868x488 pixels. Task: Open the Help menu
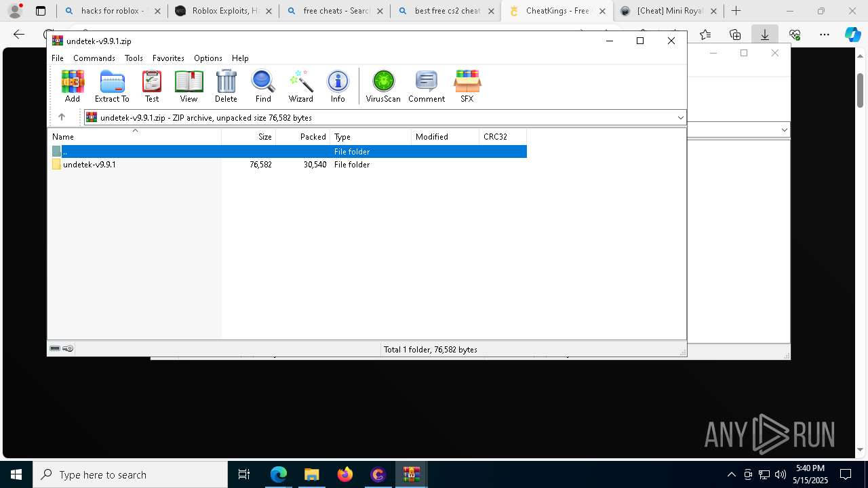(240, 58)
